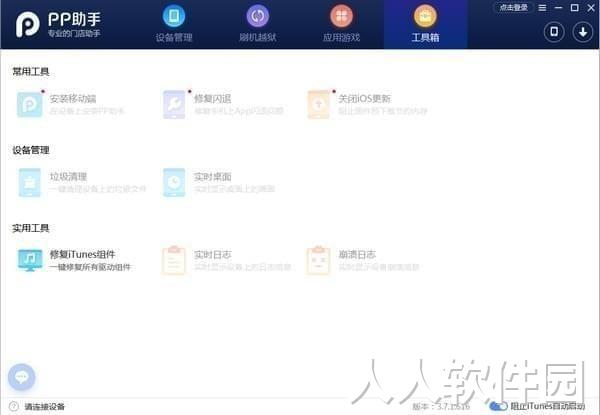Open the download manager arrow icon
This screenshot has width=600, height=415.
(x=582, y=32)
